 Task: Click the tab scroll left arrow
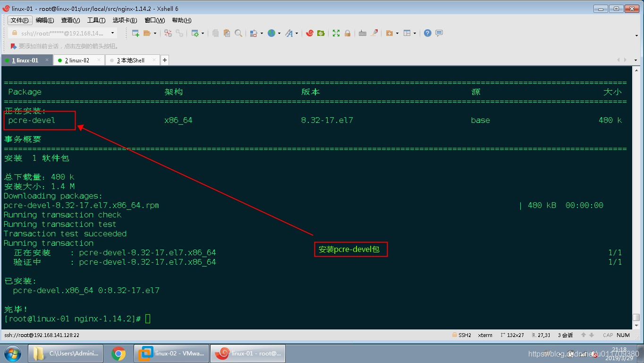tap(619, 60)
